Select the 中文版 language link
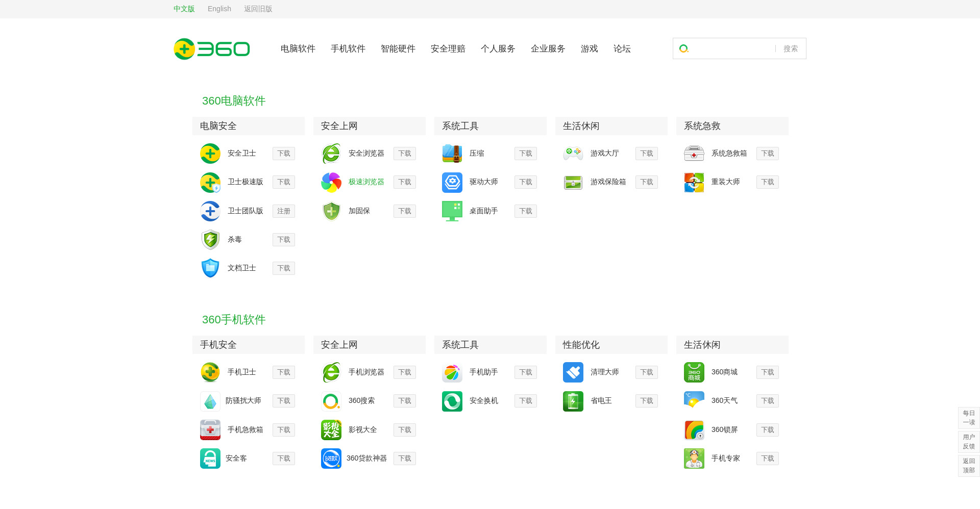The height and width of the screenshot is (509, 980). pyautogui.click(x=184, y=9)
